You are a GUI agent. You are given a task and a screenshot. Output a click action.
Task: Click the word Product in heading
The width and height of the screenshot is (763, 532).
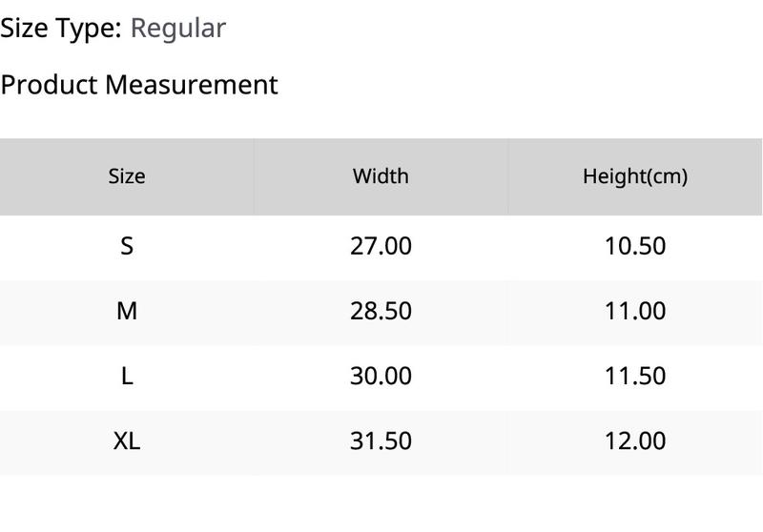click(50, 85)
